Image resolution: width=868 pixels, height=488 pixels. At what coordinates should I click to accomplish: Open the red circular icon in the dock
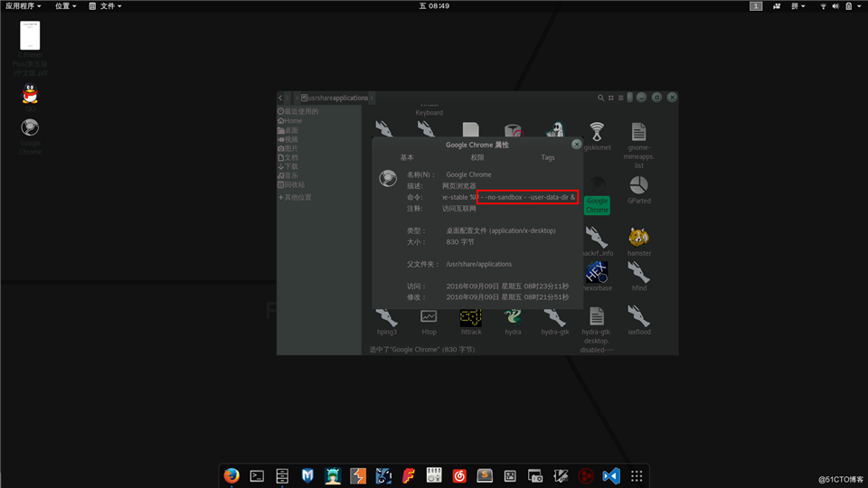pos(586,476)
